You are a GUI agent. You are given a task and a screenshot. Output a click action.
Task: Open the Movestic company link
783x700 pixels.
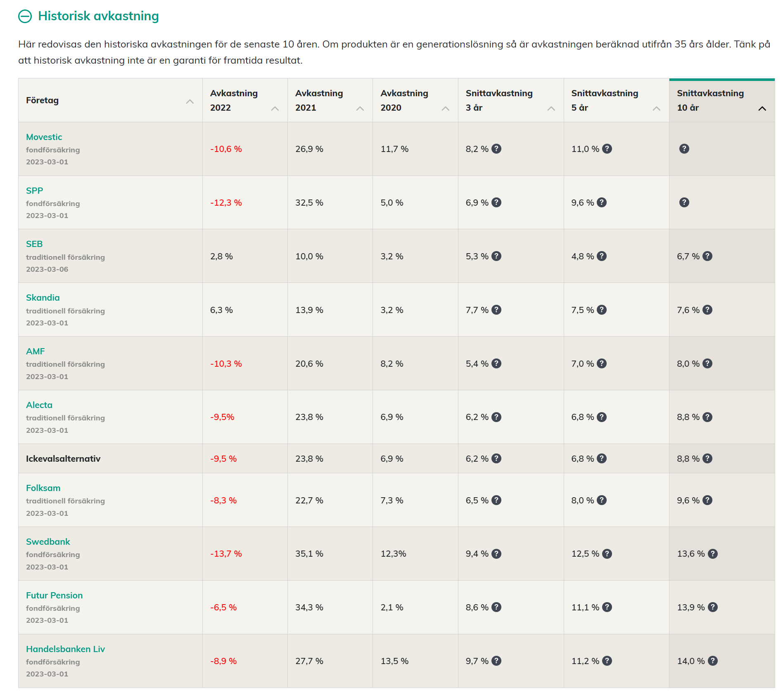[x=44, y=137]
